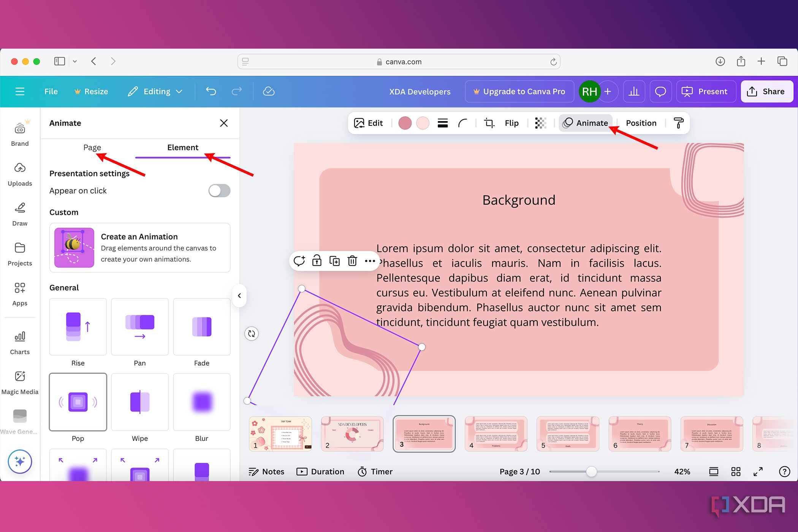
Task: Select the Draw tool
Action: [19, 214]
